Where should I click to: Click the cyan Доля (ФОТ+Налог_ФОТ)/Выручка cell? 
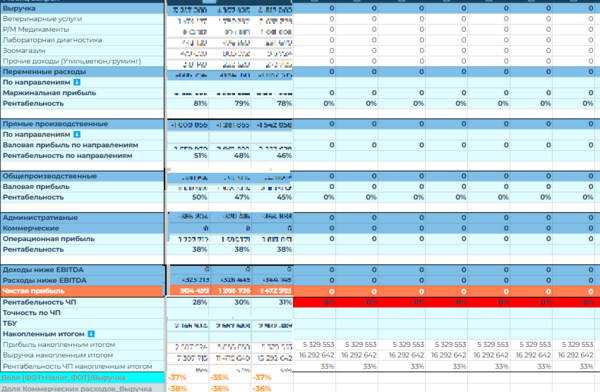pyautogui.click(x=82, y=377)
